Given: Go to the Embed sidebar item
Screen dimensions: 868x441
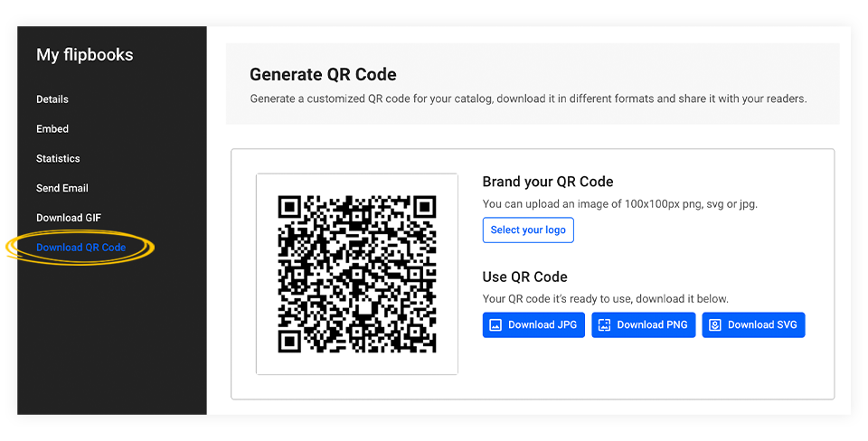Looking at the screenshot, I should pos(52,129).
